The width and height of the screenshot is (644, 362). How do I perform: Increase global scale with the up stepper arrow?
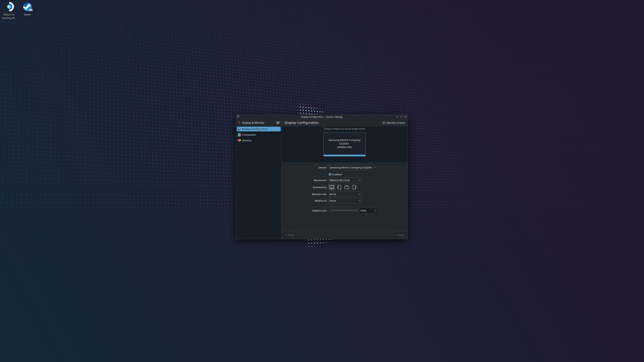coord(375,209)
